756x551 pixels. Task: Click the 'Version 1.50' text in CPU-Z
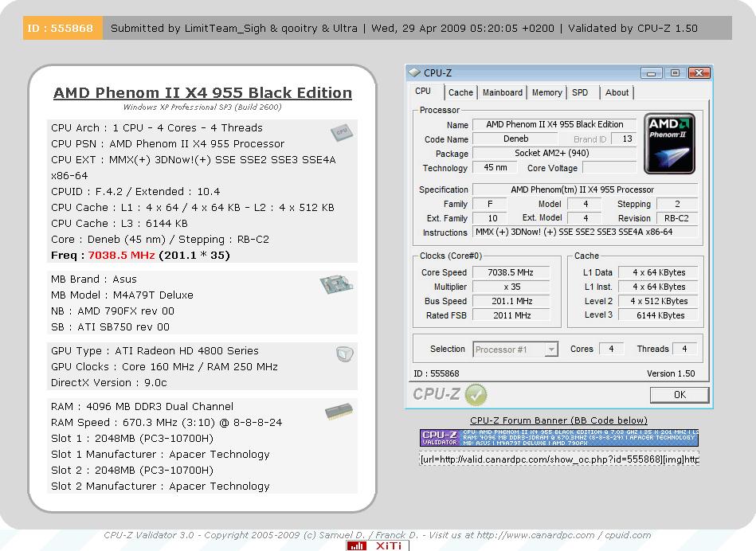click(x=671, y=373)
